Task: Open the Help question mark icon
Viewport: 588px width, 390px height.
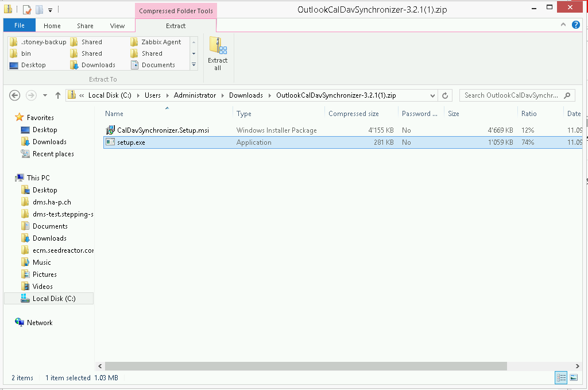Action: 576,25
